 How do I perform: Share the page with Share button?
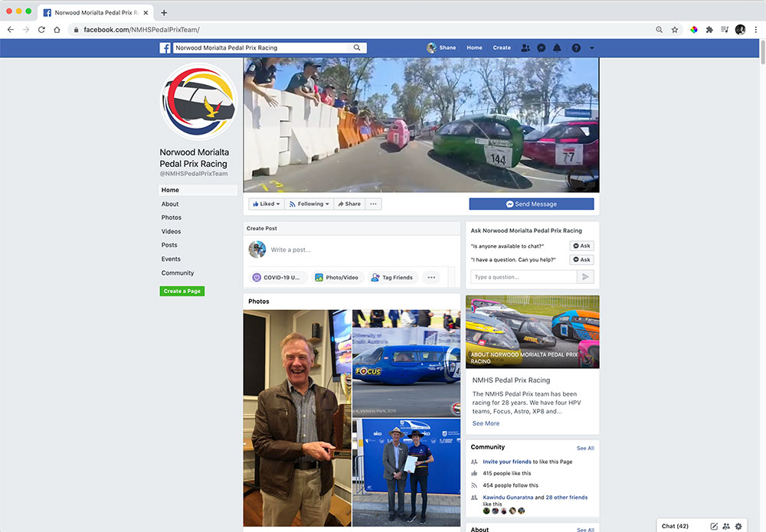[349, 204]
